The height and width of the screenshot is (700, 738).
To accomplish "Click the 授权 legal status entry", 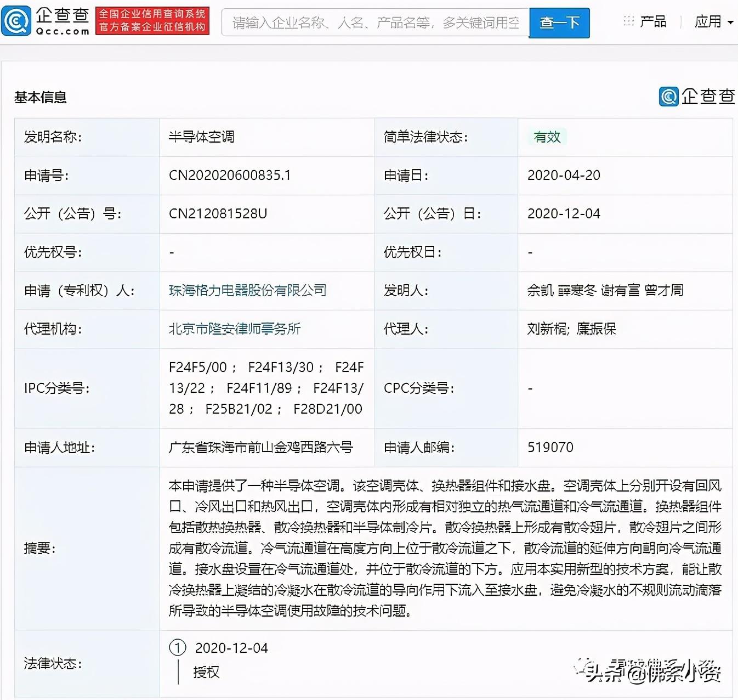I will pos(206,672).
